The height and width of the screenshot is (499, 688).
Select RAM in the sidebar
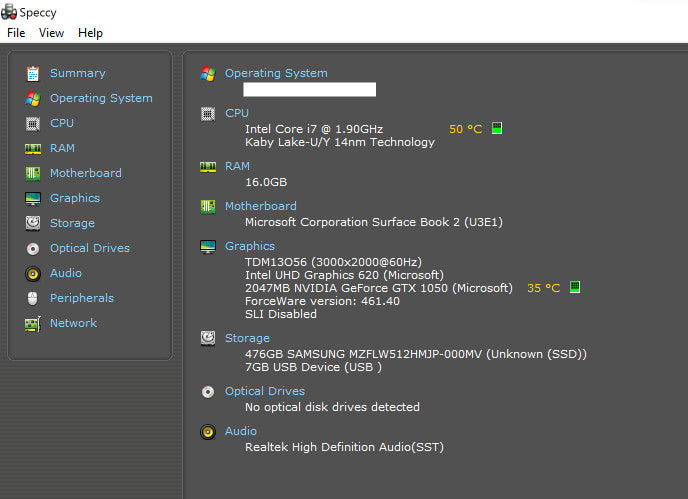pos(62,148)
